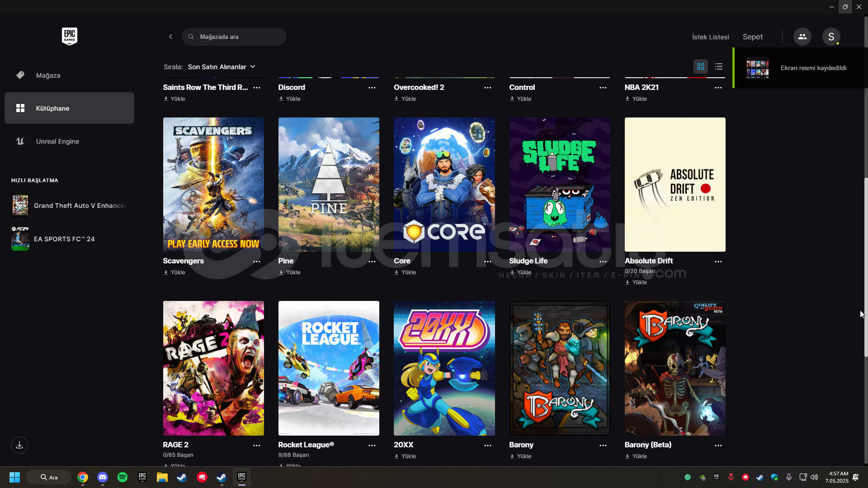The height and width of the screenshot is (488, 868).
Task: Switch to grid view layout
Action: (700, 67)
